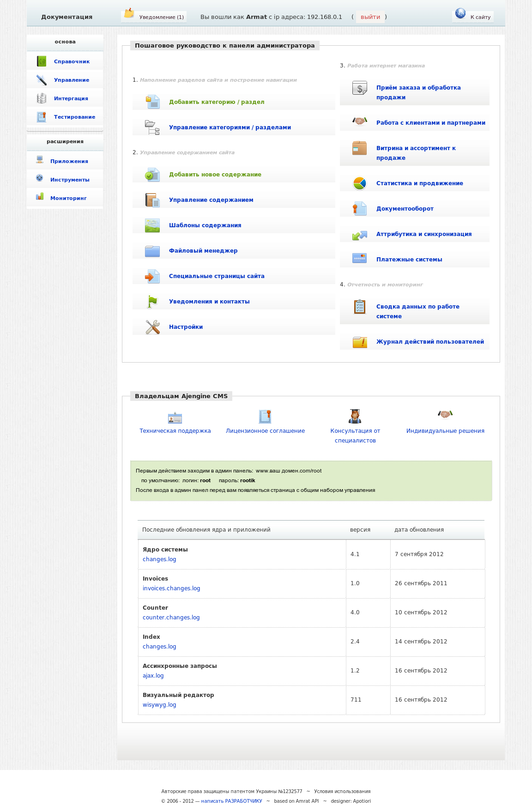Open the wisywyg.log link
Image resolution: width=532 pixels, height=812 pixels.
(159, 705)
